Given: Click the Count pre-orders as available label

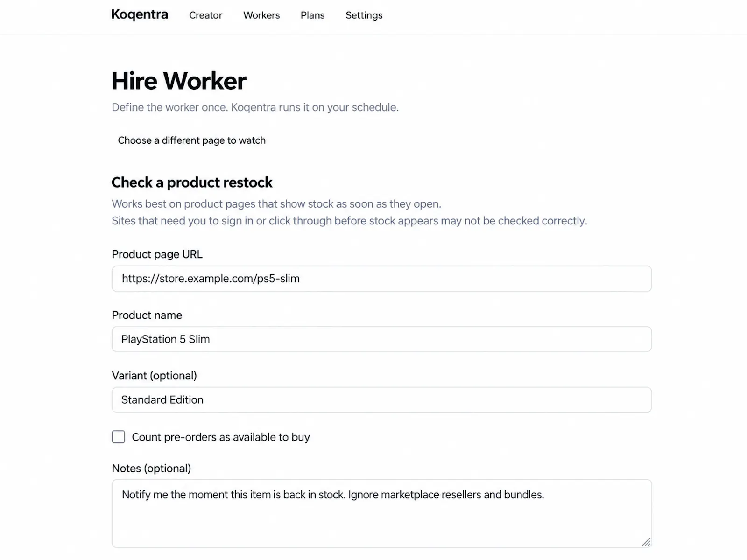Looking at the screenshot, I should 221,437.
